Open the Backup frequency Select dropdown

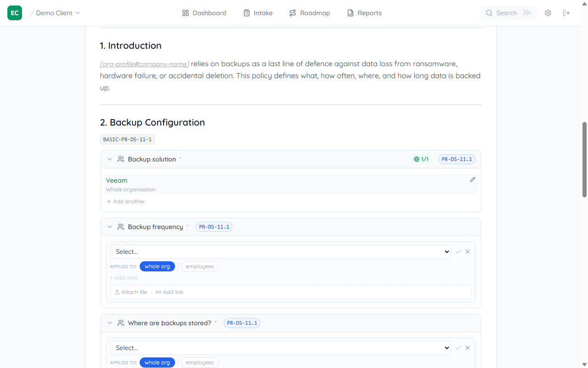coord(280,252)
